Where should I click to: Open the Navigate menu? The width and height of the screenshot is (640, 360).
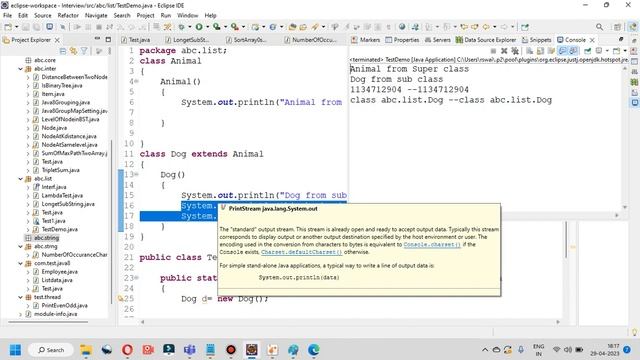click(x=96, y=16)
